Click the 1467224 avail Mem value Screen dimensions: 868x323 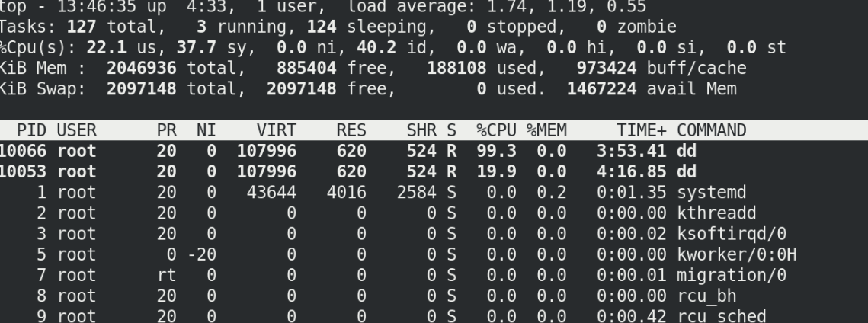pos(602,89)
